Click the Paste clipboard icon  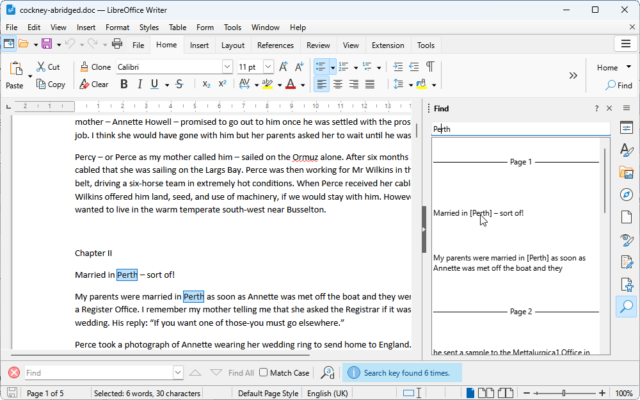(x=16, y=69)
